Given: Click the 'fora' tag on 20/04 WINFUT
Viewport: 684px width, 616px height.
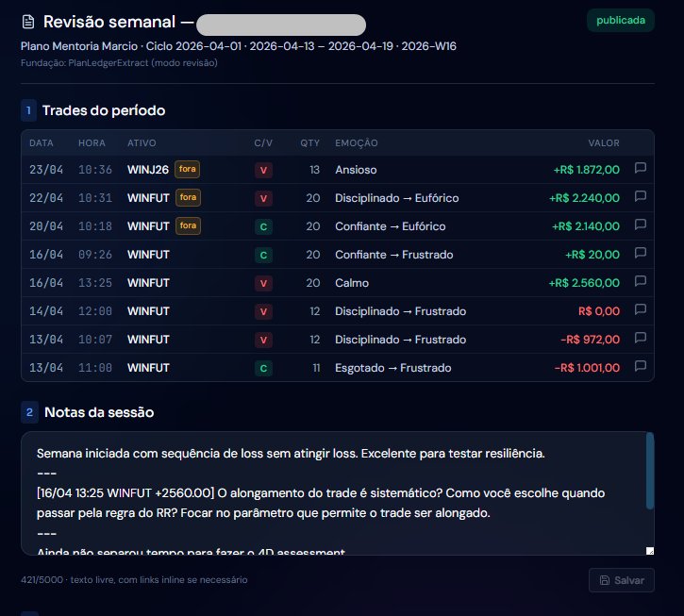Looking at the screenshot, I should coord(188,226).
